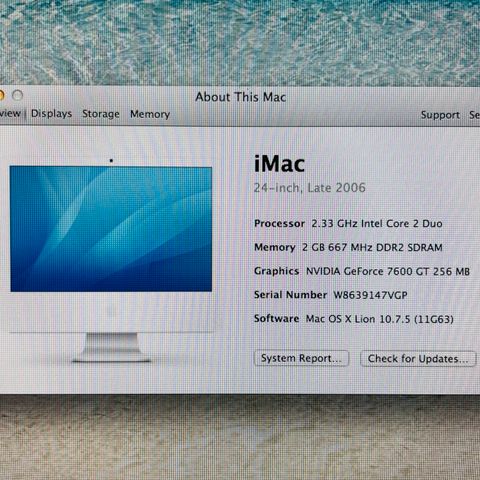
Task: Switch to the Displays tab
Action: tap(51, 114)
